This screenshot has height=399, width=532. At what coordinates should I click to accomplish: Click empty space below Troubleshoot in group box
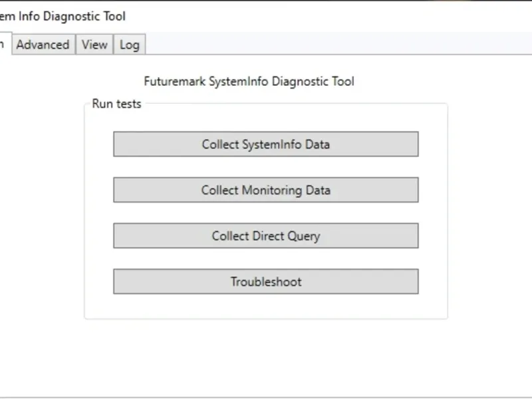(265, 306)
